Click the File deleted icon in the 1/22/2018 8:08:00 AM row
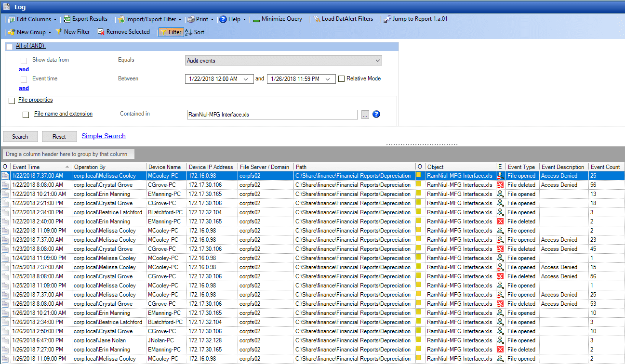Image resolution: width=625 pixels, height=364 pixels. coord(500,185)
